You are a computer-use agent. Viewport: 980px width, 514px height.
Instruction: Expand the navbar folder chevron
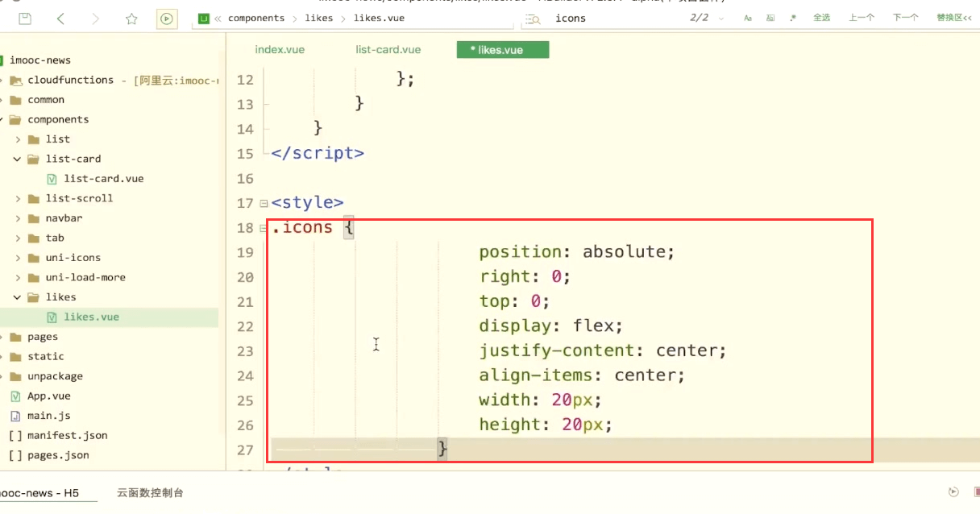tap(18, 218)
